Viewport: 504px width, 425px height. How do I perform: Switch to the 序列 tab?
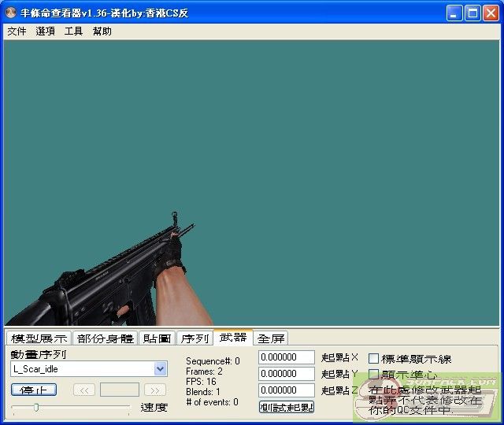tap(195, 338)
